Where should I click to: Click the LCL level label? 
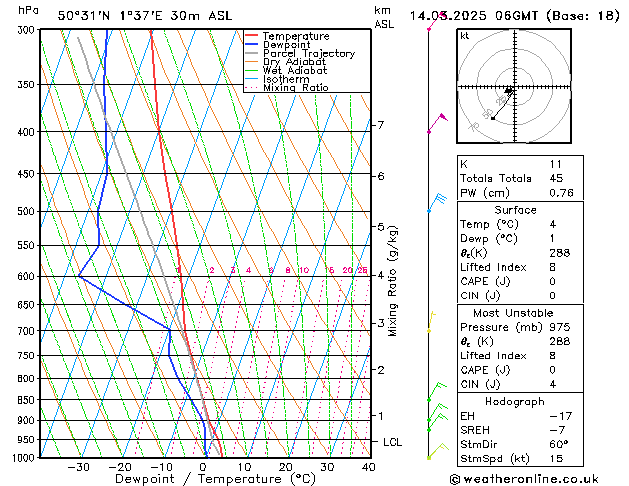(x=394, y=441)
